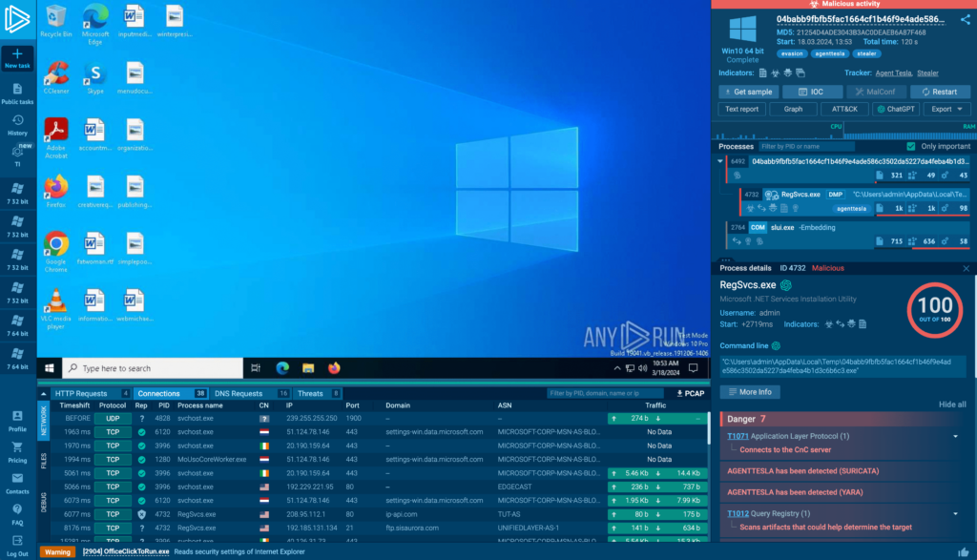The image size is (977, 560).
Task: Click the ChatGPT icon beside Command line
Action: click(776, 345)
